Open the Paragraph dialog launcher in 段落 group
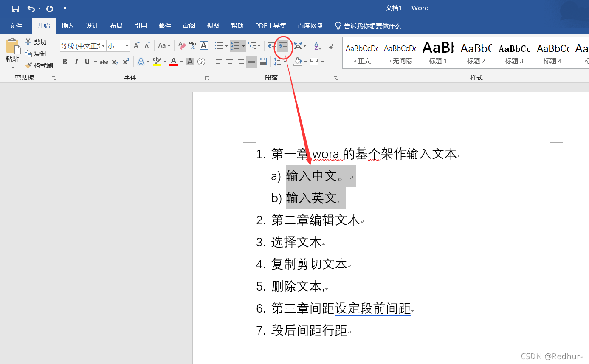Viewport: 589px width, 364px height. point(335,78)
